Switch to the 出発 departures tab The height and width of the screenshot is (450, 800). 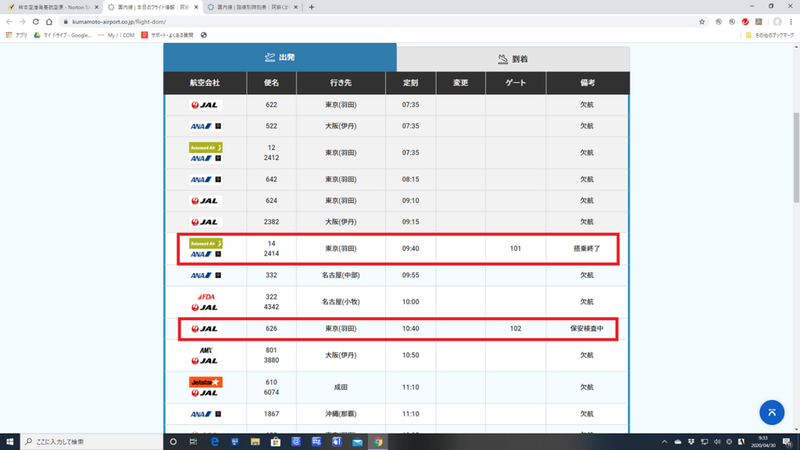280,57
